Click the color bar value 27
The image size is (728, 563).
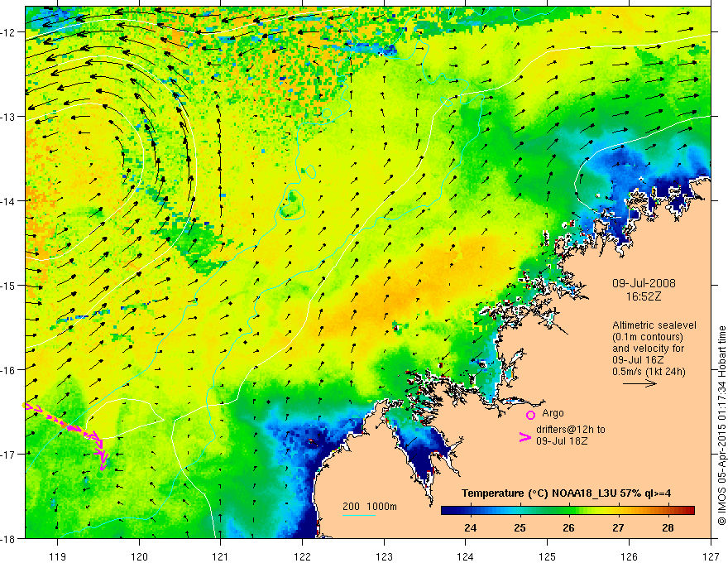(618, 527)
